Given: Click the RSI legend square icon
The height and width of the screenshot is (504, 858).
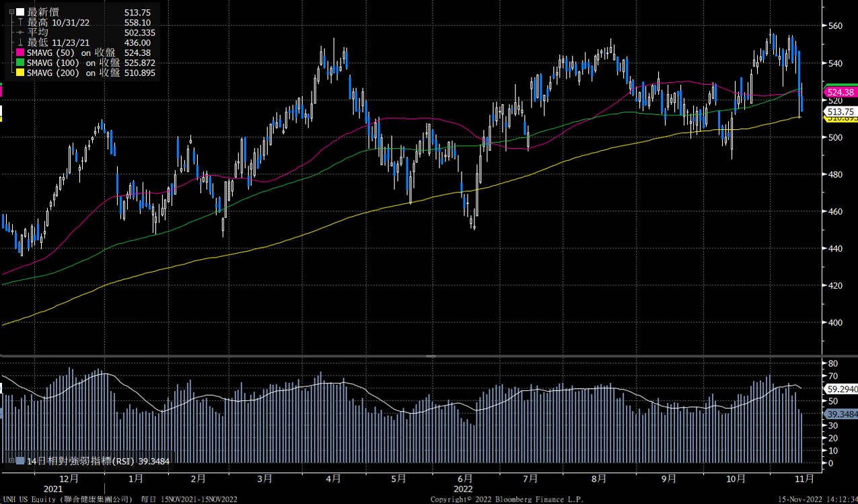Looking at the screenshot, I should 20,460.
